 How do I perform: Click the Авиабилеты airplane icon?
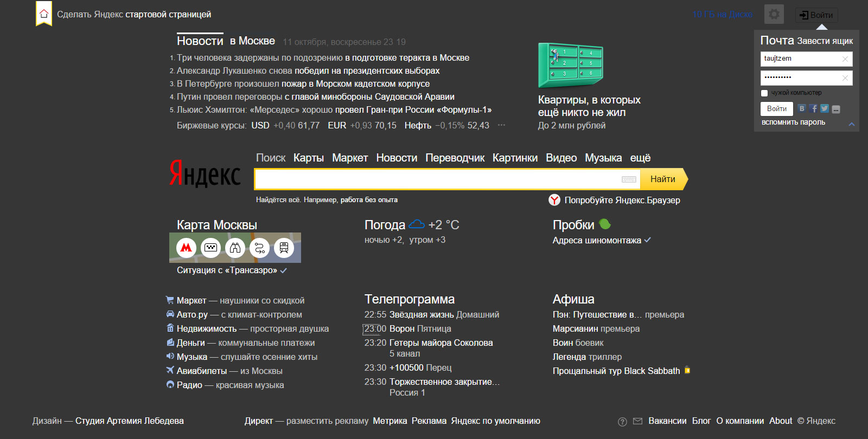(x=170, y=370)
